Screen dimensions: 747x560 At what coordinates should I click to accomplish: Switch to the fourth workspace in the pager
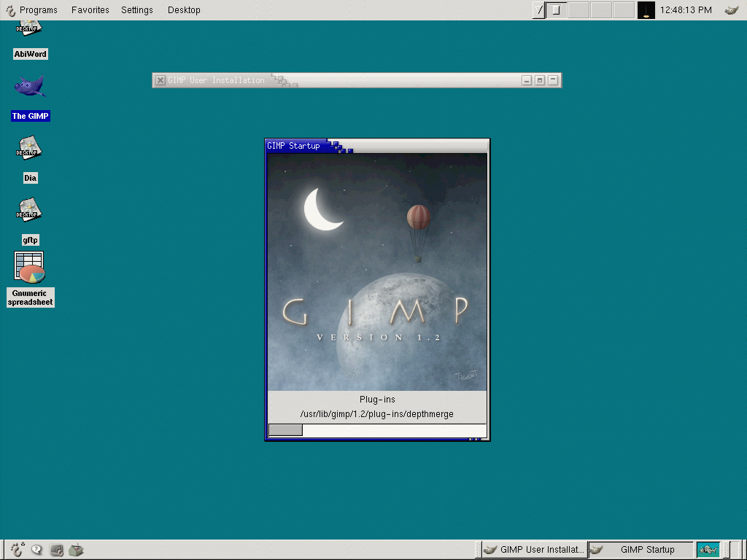coord(624,10)
